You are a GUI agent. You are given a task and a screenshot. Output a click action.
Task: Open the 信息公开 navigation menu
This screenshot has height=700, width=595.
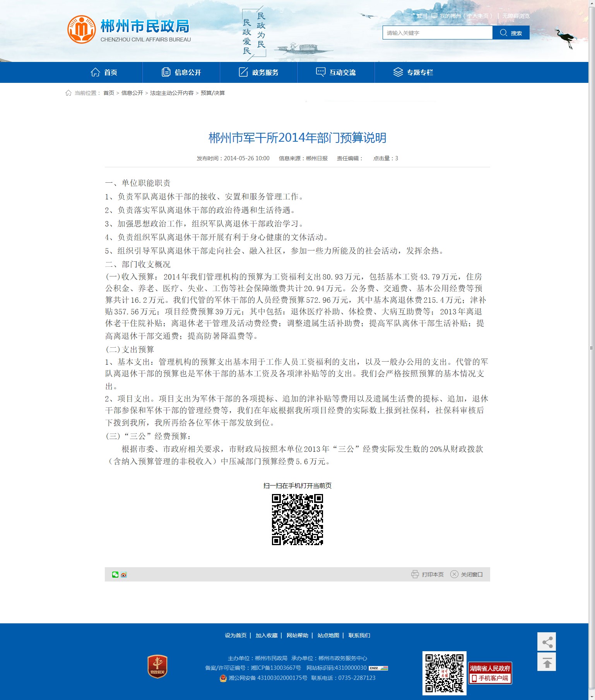pos(181,72)
